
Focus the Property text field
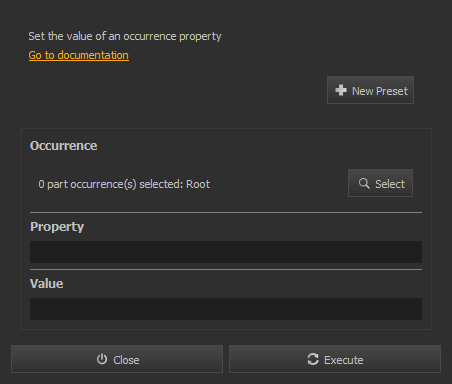pos(226,252)
